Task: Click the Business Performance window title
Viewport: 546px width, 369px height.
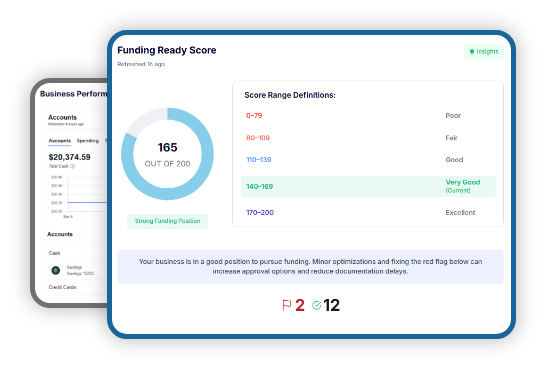Action: pyautogui.click(x=73, y=94)
